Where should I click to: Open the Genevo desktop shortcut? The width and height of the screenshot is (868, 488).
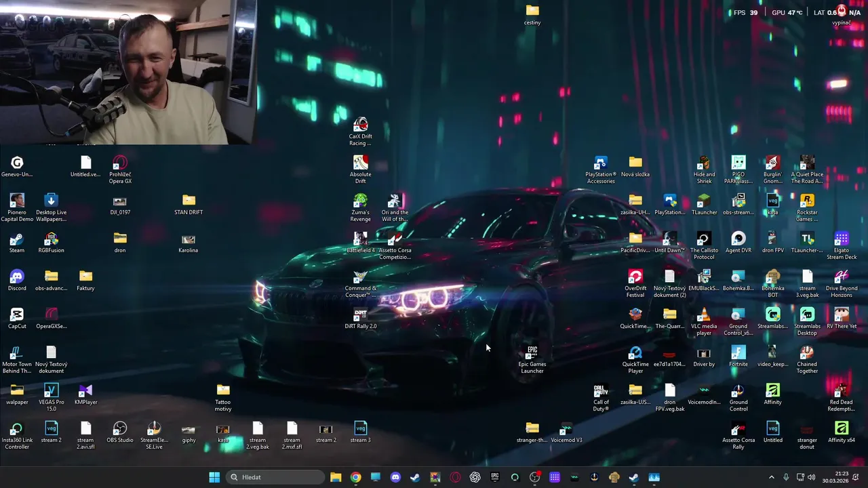point(17,167)
